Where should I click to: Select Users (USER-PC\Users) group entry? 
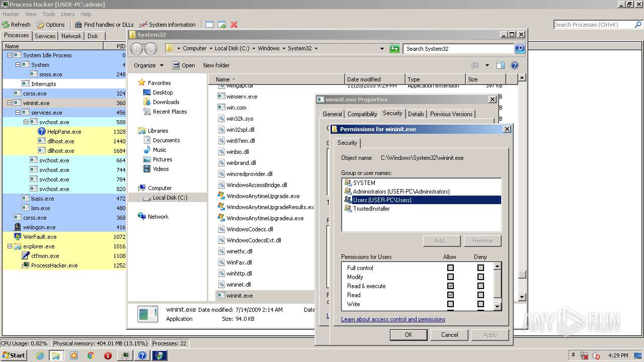point(421,200)
